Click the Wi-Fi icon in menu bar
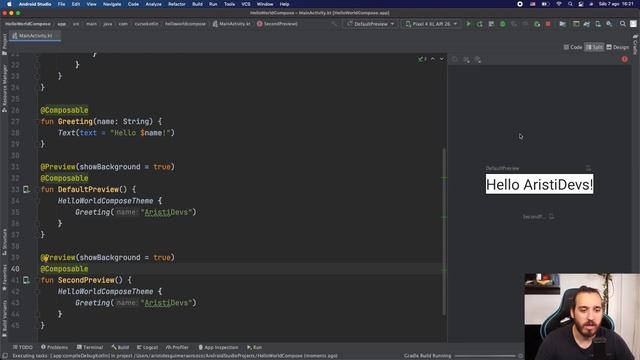 coord(559,4)
